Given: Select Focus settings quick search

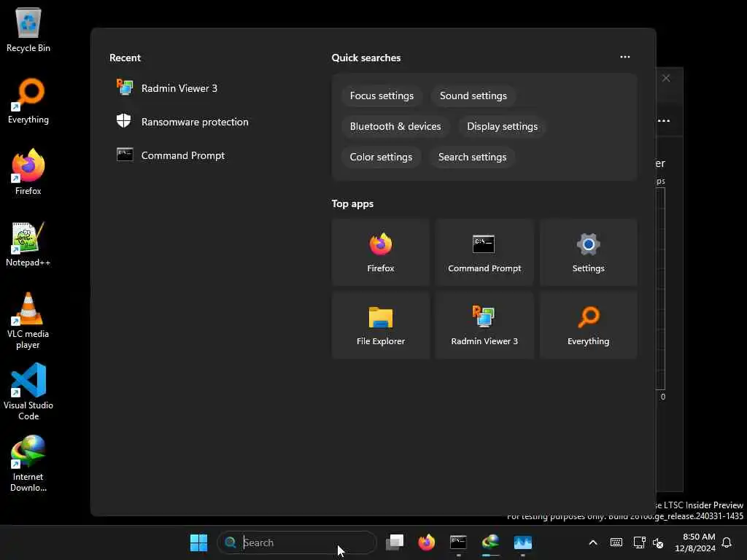Looking at the screenshot, I should (382, 96).
